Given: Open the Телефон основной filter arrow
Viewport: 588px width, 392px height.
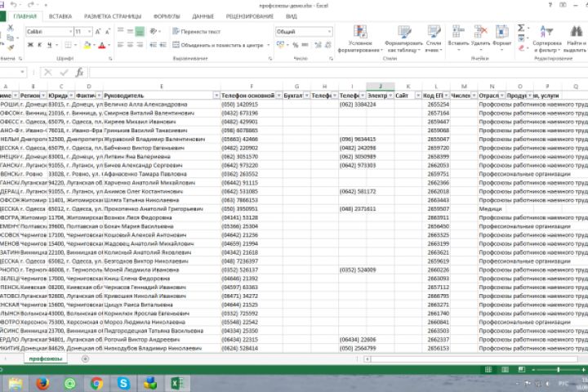Looking at the screenshot, I should 278,96.
